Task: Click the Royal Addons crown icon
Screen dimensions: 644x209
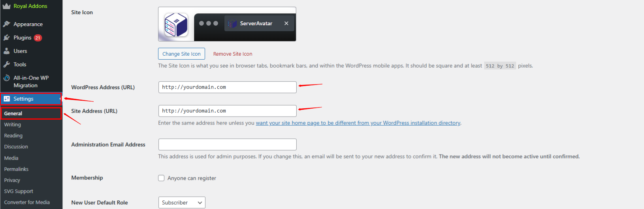Action: click(x=6, y=6)
